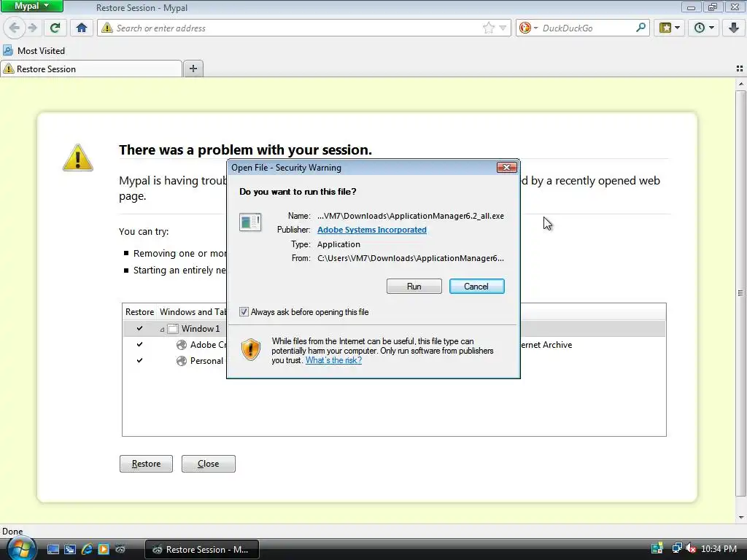Click the magnifier search go icon
747x560 pixels.
640,28
